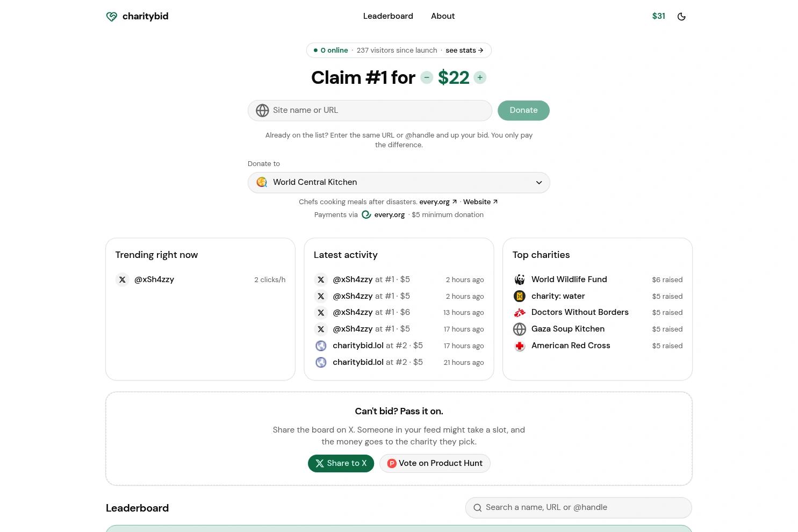The image size is (798, 532).
Task: Open the see stats link
Action: 464,51
